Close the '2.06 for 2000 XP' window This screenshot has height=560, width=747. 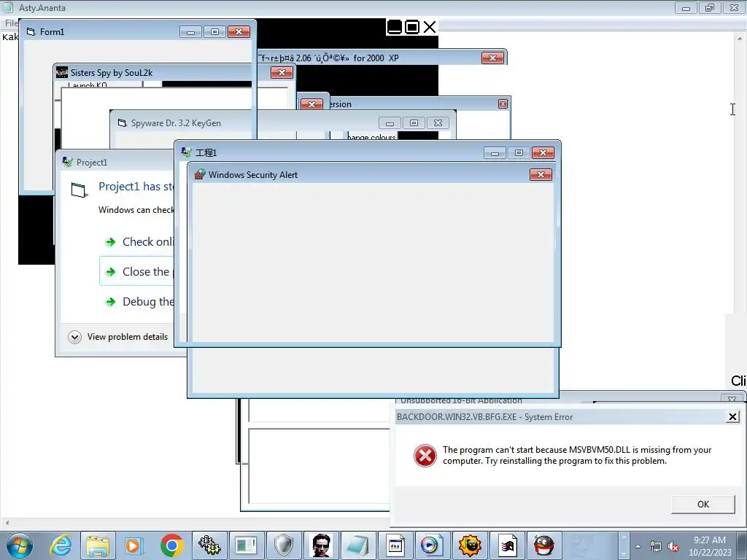tap(492, 58)
